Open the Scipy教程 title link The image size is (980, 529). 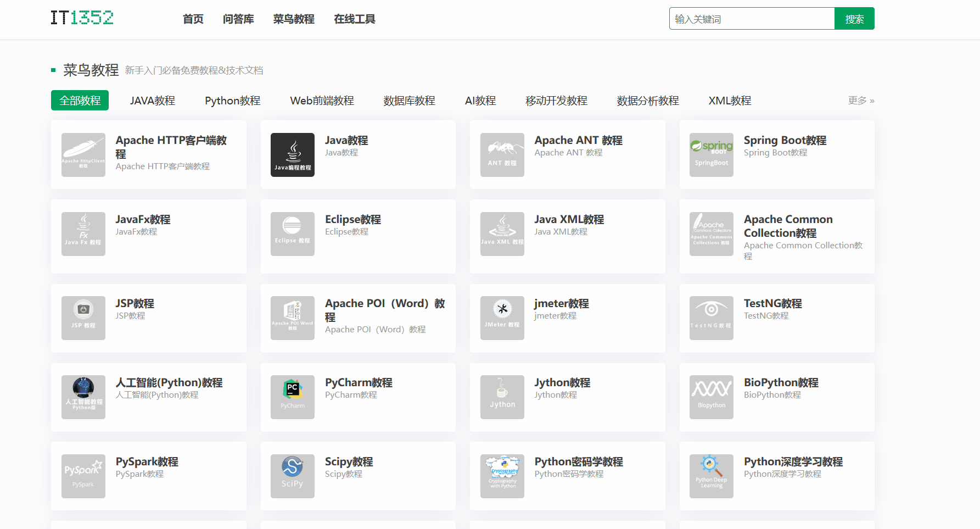point(349,461)
